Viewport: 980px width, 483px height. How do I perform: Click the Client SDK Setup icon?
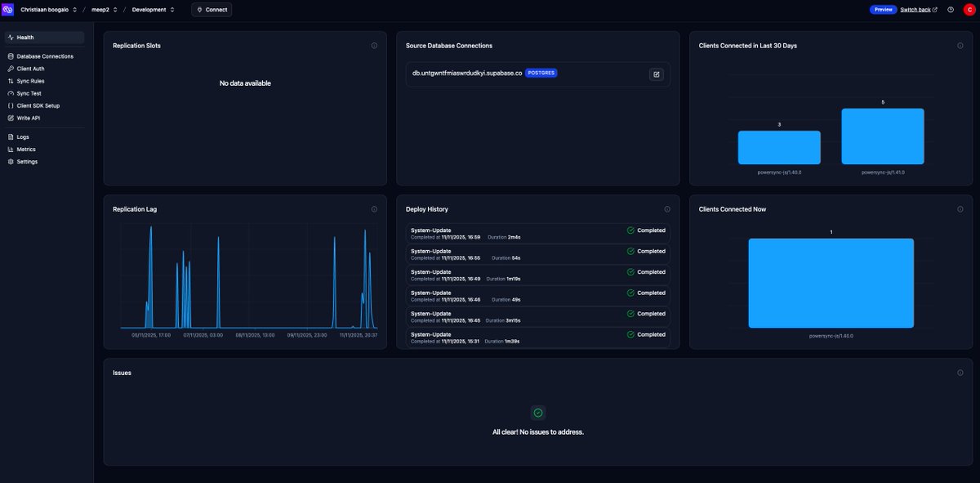click(11, 105)
